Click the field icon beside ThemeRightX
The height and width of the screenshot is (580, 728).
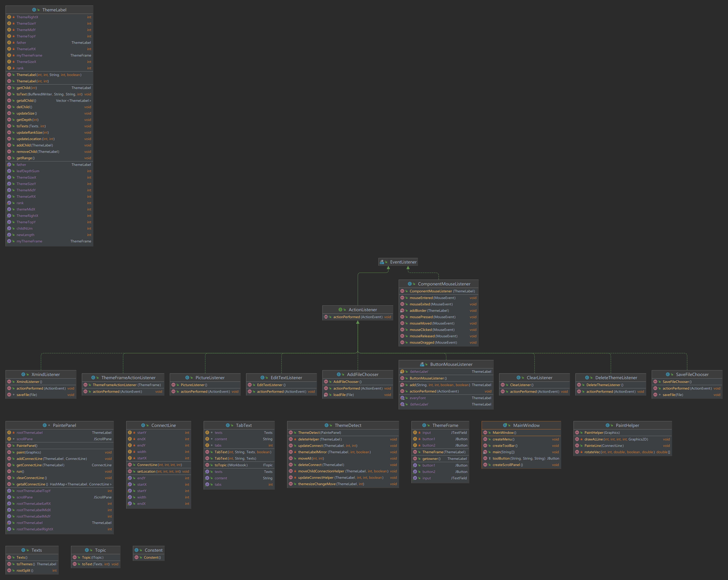pos(9,17)
